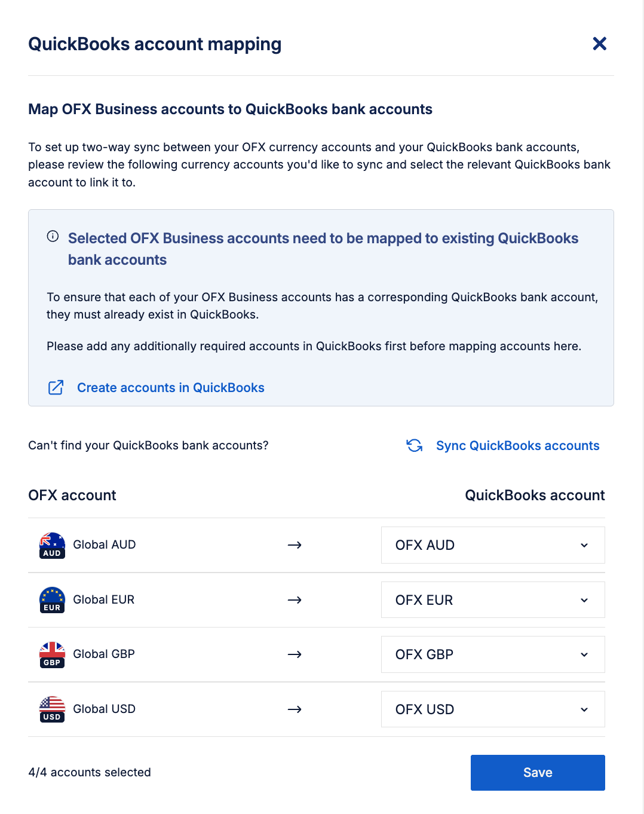Click the info icon in the notice box
This screenshot has width=644, height=814.
(53, 236)
